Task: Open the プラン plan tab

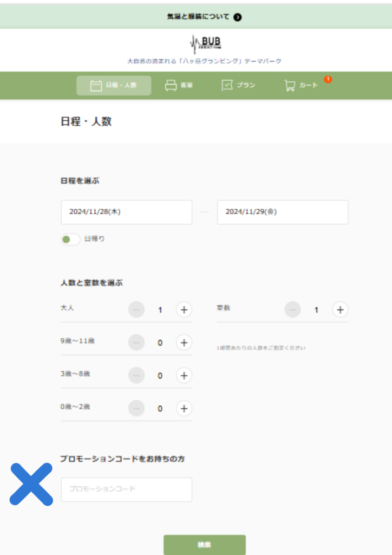Action: pyautogui.click(x=238, y=86)
